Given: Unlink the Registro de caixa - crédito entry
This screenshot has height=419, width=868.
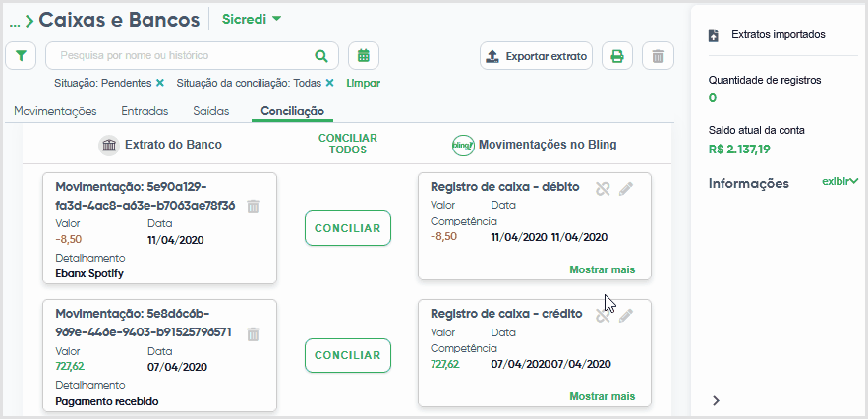Looking at the screenshot, I should pyautogui.click(x=603, y=316).
